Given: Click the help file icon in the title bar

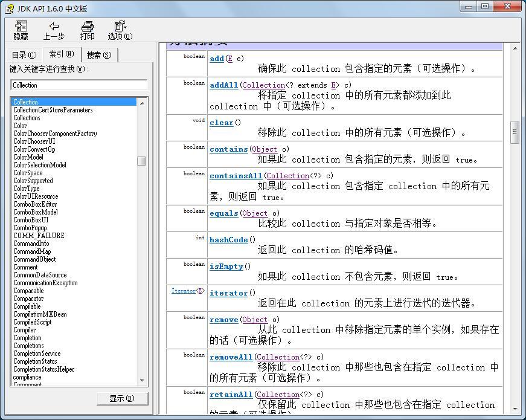Looking at the screenshot, I should tap(9, 8).
